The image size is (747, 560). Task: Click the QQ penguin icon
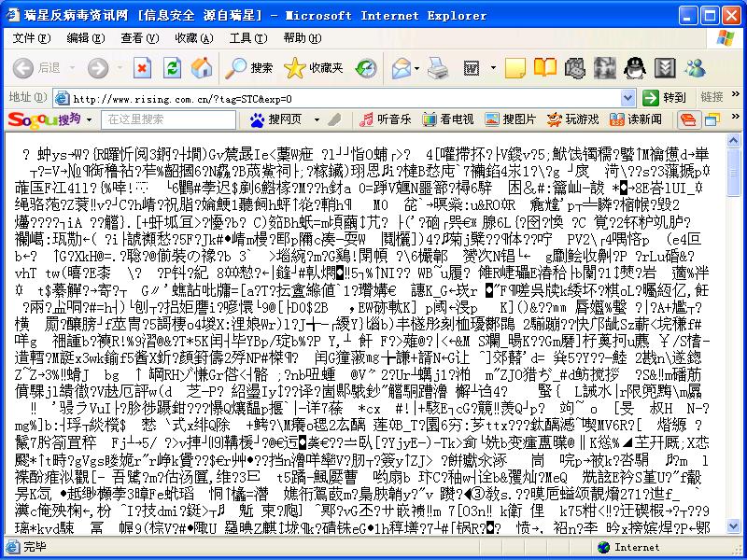(x=635, y=67)
